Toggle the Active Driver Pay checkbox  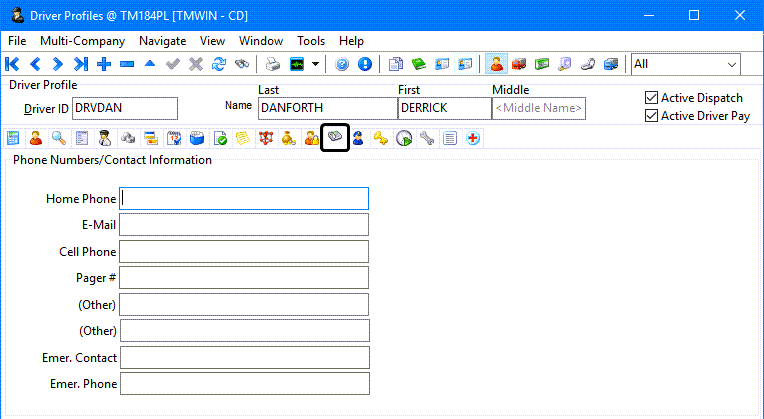(x=652, y=116)
